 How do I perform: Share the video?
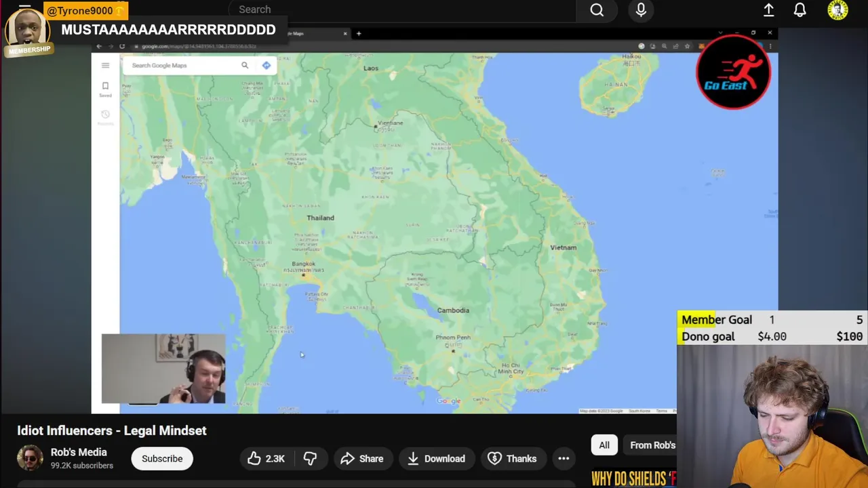[362, 459]
